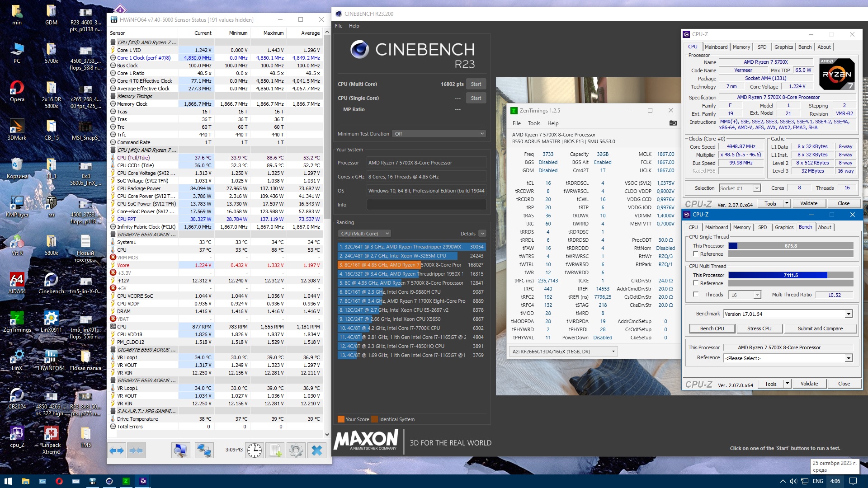Click the HWiNFO expand columns arrows icon
868x488 pixels.
click(117, 450)
